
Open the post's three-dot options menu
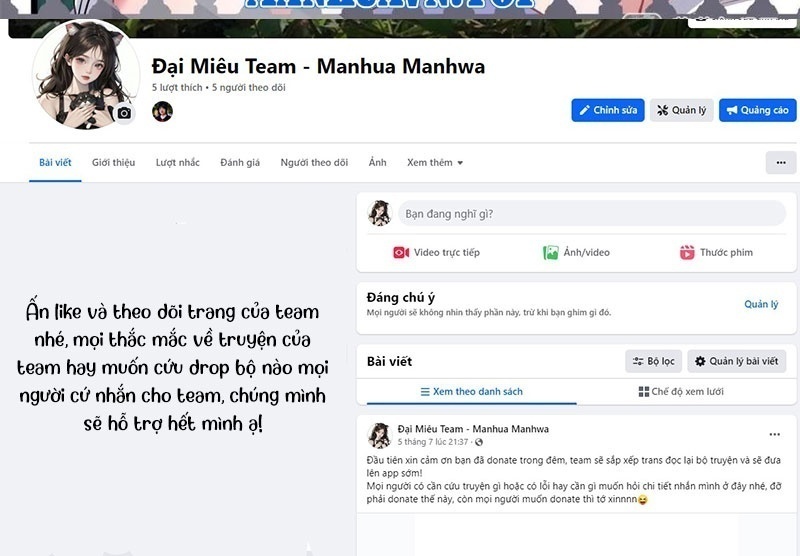(x=774, y=435)
